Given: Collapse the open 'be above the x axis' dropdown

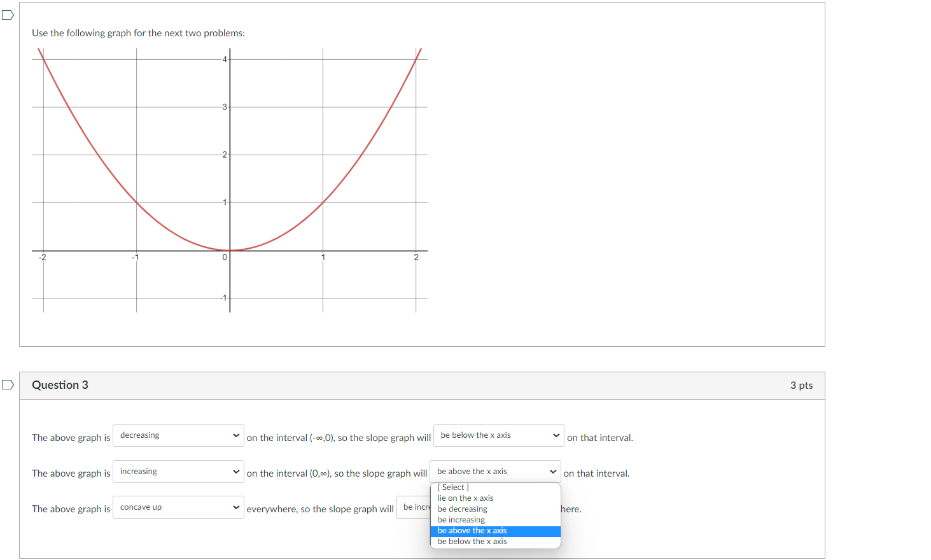Looking at the screenshot, I should coord(495,472).
